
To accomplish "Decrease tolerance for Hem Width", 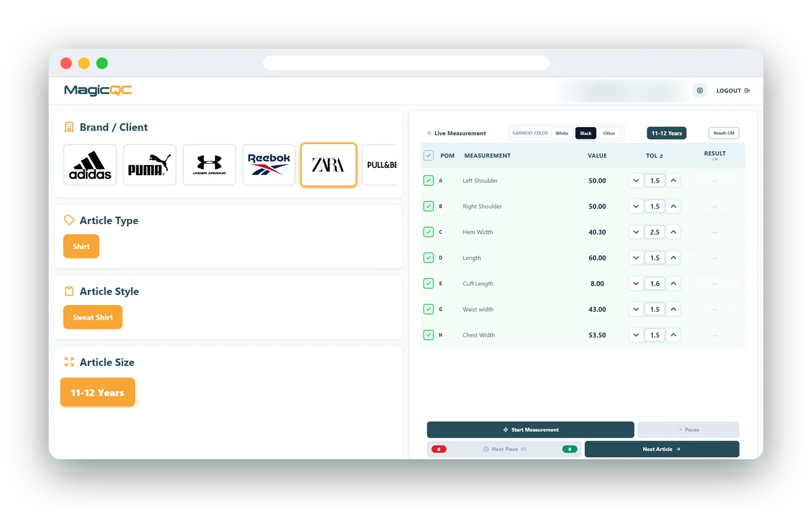I will point(636,232).
